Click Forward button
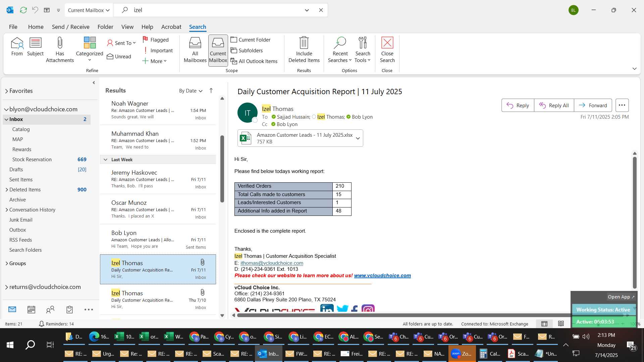Screen dimensions: 644x362 coord(593,105)
